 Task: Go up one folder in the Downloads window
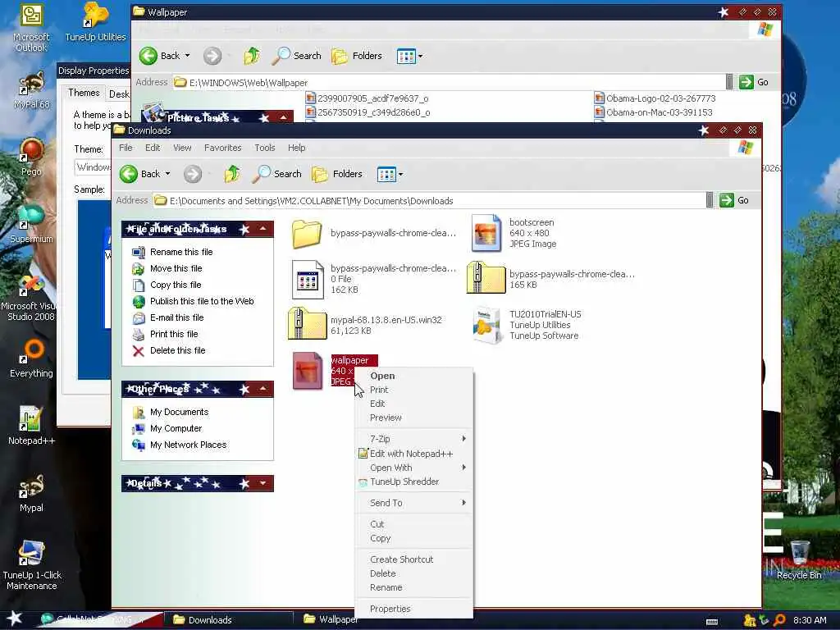pyautogui.click(x=232, y=174)
